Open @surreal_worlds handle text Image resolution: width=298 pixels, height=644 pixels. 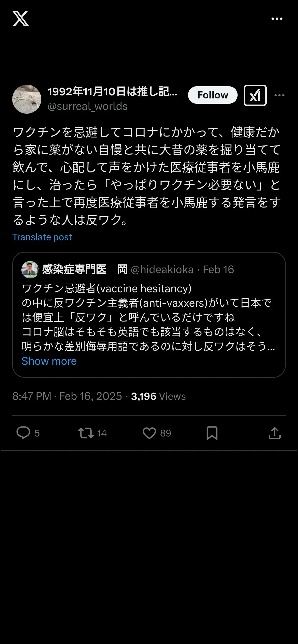[x=87, y=106]
